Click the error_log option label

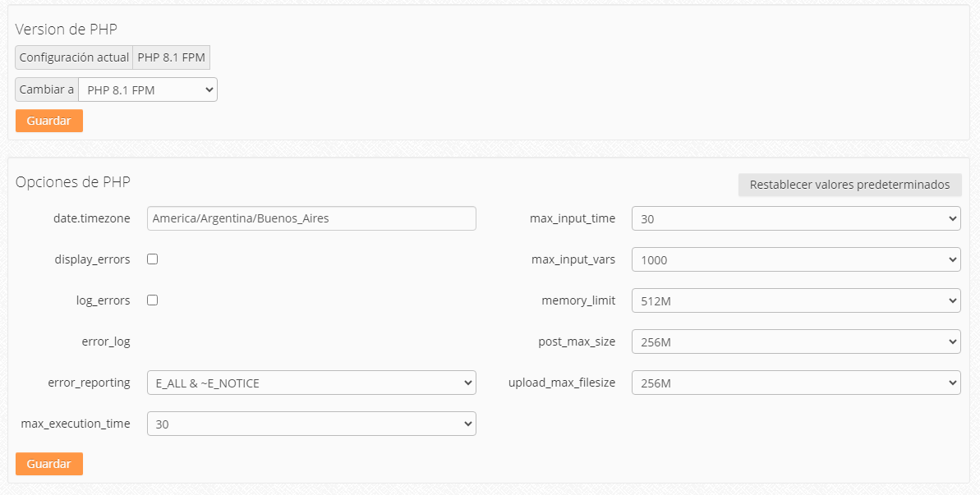click(x=106, y=341)
